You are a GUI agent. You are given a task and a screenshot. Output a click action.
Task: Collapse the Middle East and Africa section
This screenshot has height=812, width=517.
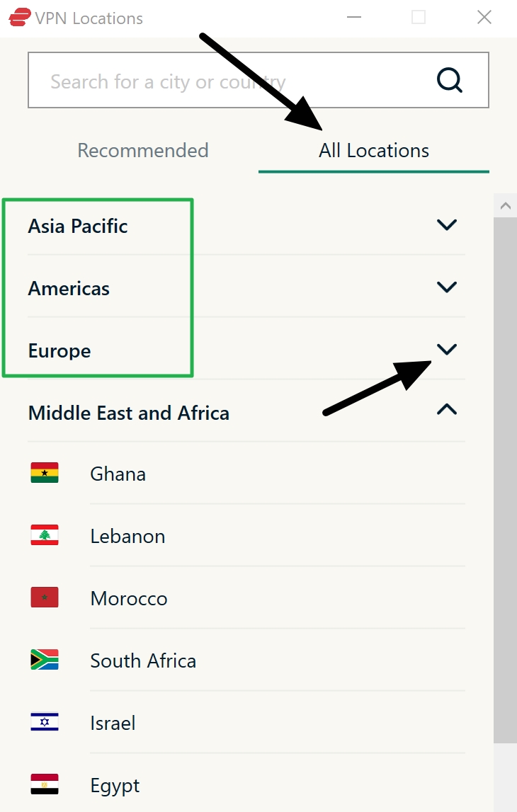(446, 409)
